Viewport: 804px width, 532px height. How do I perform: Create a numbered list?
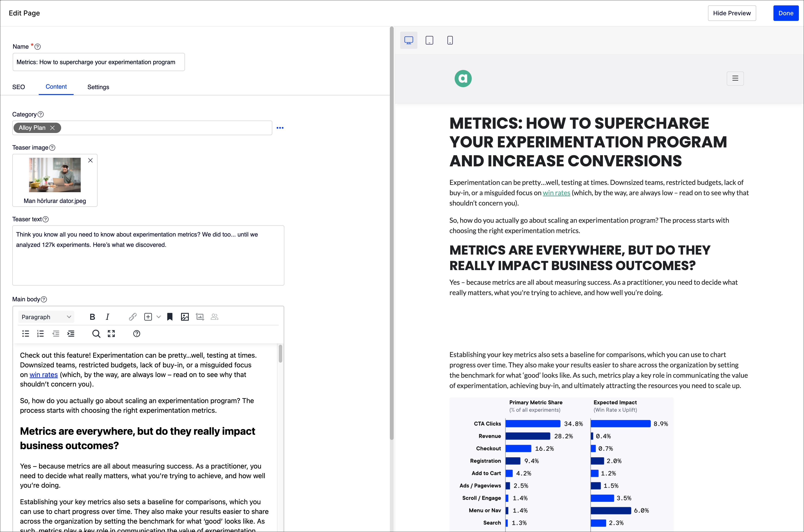(40, 334)
